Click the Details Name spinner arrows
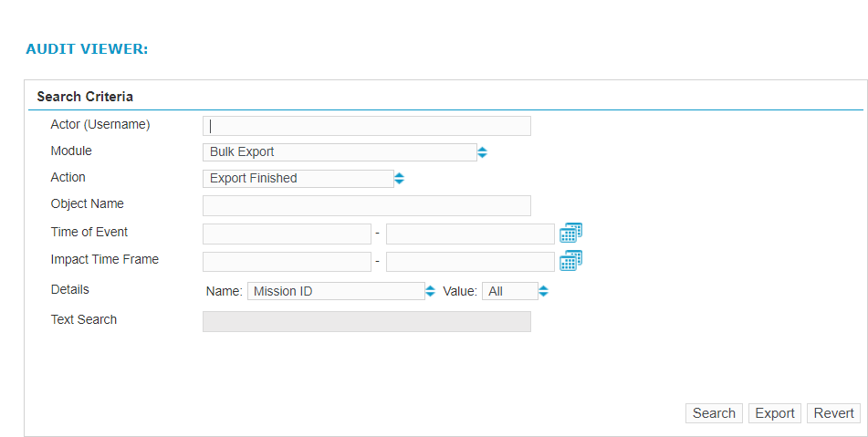The height and width of the screenshot is (437, 868). (431, 292)
